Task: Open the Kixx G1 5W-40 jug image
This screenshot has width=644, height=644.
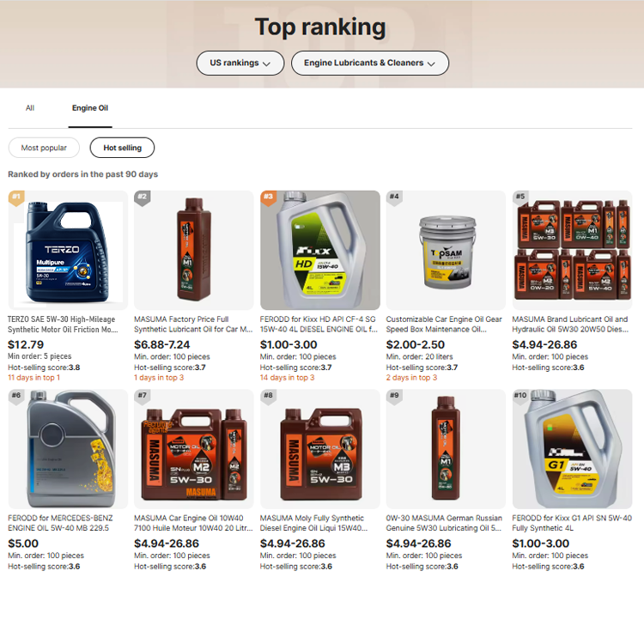Action: coord(572,449)
